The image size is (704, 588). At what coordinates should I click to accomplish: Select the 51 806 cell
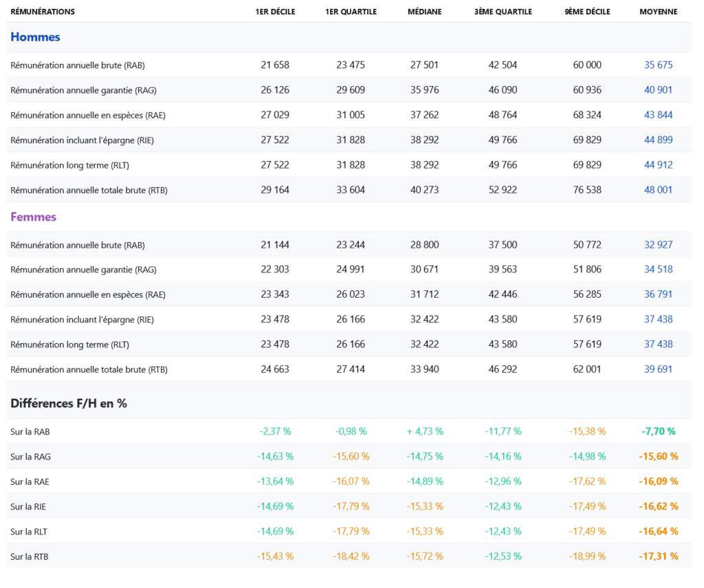587,269
